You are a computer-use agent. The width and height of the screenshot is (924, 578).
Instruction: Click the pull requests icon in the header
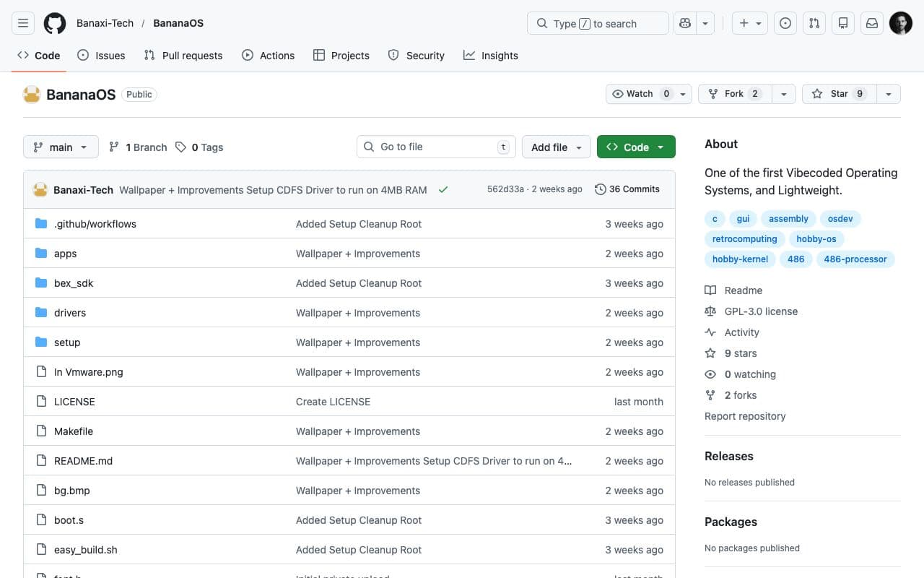pos(814,22)
